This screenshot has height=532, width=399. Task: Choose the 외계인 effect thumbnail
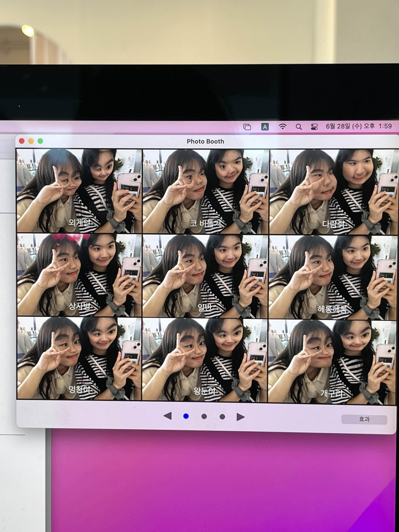[x=79, y=191]
